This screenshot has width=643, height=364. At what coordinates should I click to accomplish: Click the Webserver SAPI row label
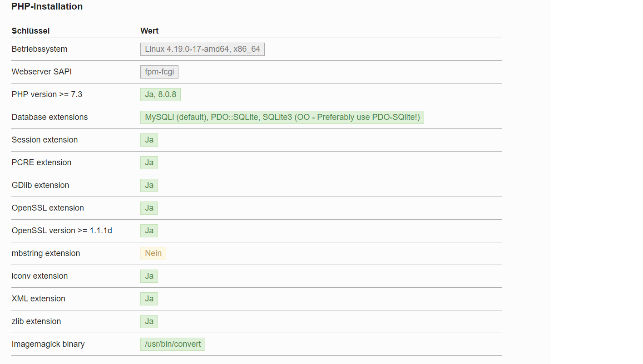point(42,72)
